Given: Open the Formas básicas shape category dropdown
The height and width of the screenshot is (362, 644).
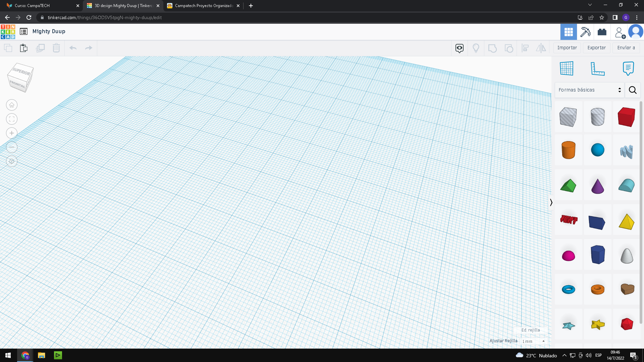Looking at the screenshot, I should 589,90.
